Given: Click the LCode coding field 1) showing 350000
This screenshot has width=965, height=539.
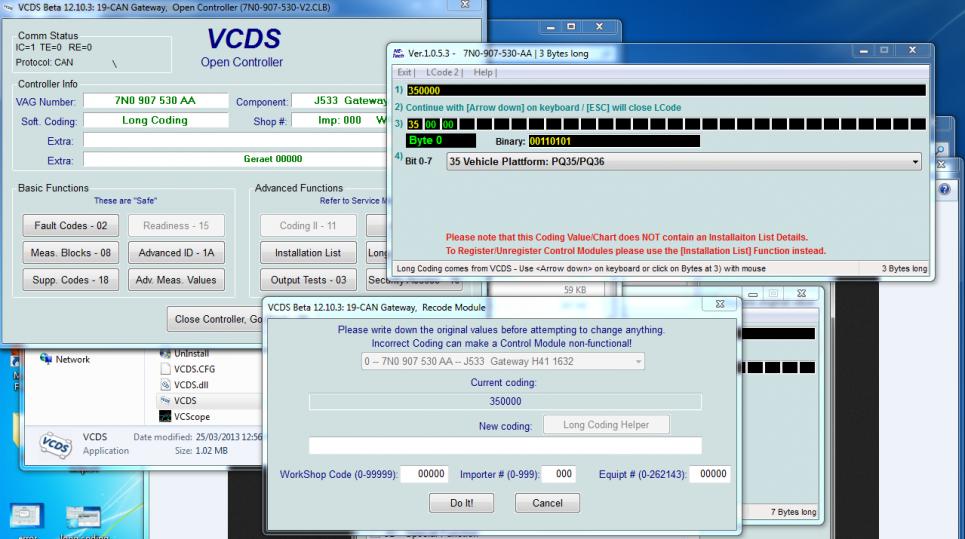Looking at the screenshot, I should pos(666,90).
